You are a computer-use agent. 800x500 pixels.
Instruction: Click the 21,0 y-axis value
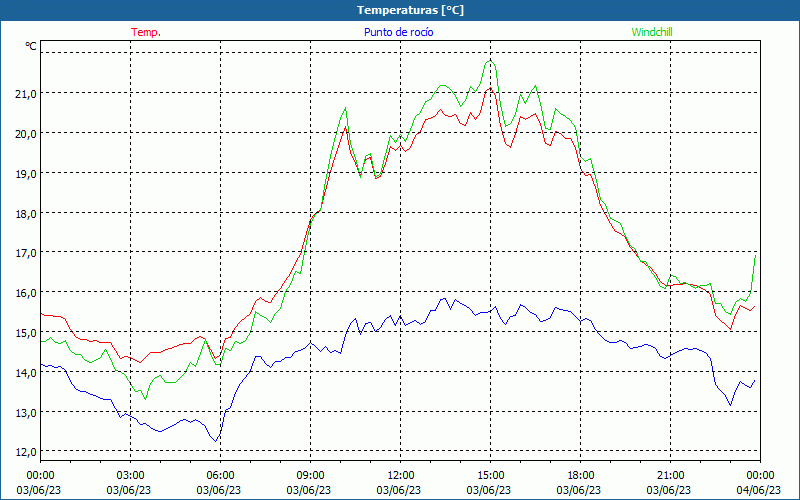coord(27,94)
